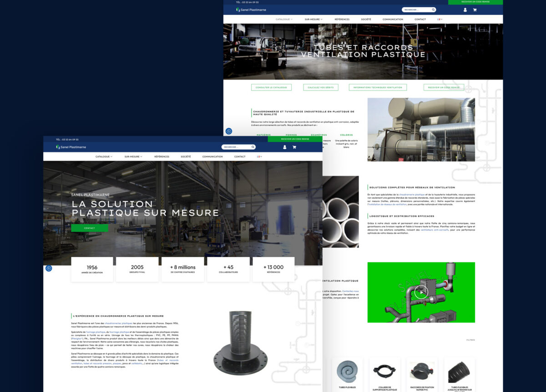546x392 pixels.
Task: Open the user account icon on the ventilation page
Action: 465,10
